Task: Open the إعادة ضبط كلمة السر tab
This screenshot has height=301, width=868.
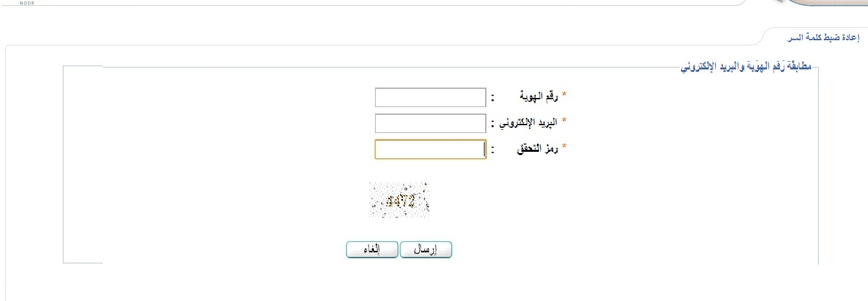Action: tap(821, 39)
